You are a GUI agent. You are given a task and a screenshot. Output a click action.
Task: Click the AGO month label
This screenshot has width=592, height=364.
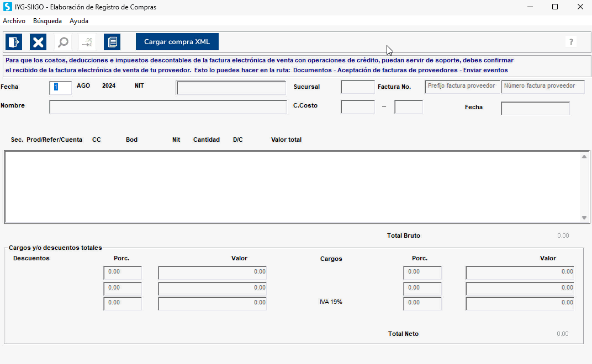[x=83, y=85]
